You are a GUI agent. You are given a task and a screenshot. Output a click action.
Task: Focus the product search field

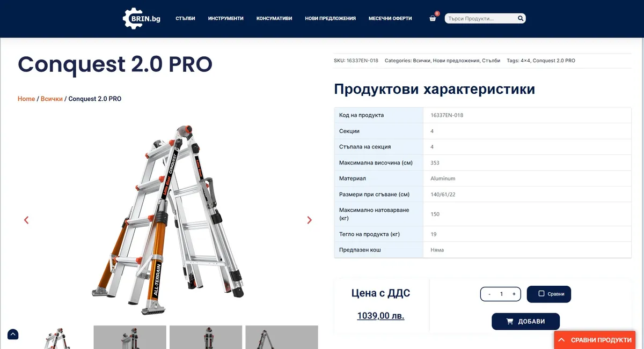(480, 19)
